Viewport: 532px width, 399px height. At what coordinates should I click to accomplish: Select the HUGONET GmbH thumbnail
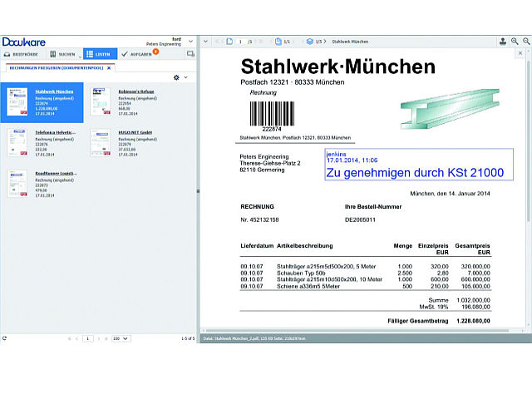point(101,142)
